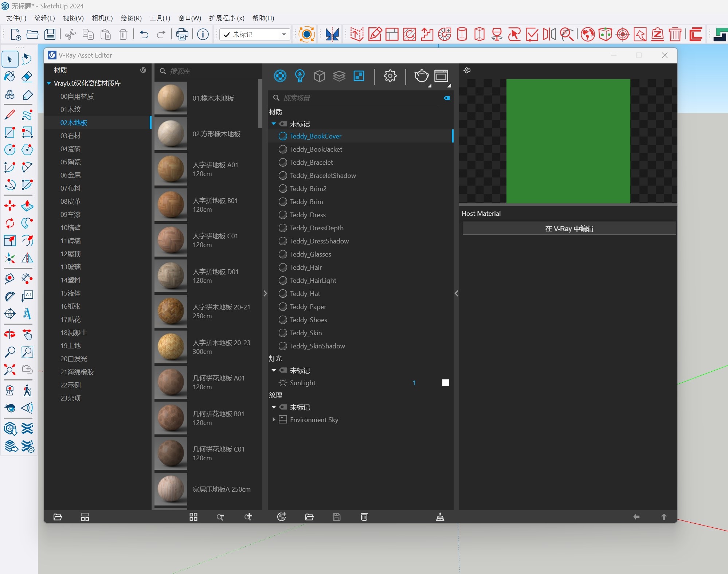Select the Teddy_BookJacket material radio

pos(283,149)
